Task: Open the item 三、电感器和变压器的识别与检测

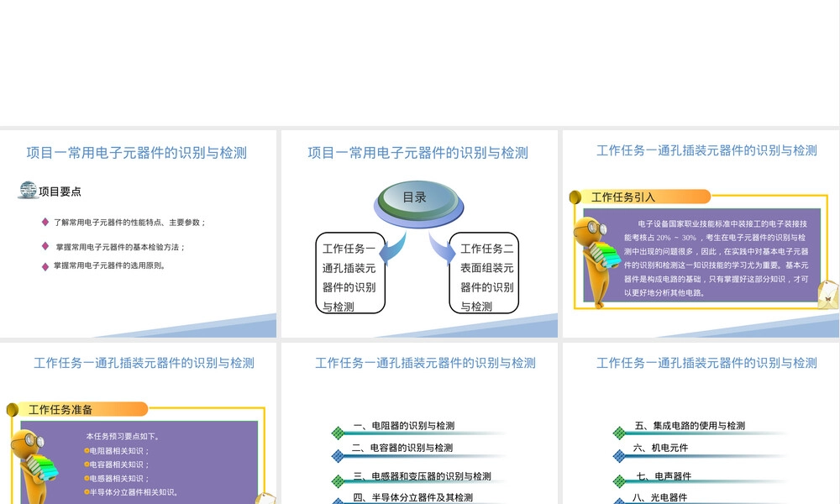Action: tap(423, 475)
